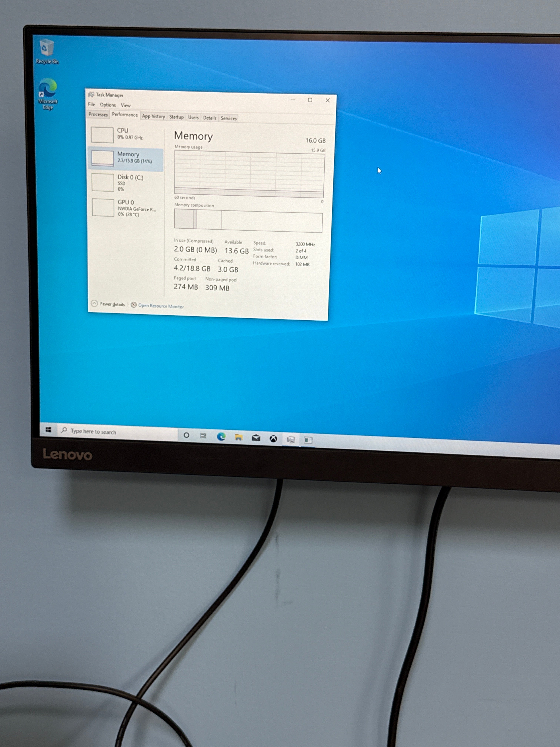Open the Windows Start menu
Viewport: 560px width, 747px height.
pos(48,430)
